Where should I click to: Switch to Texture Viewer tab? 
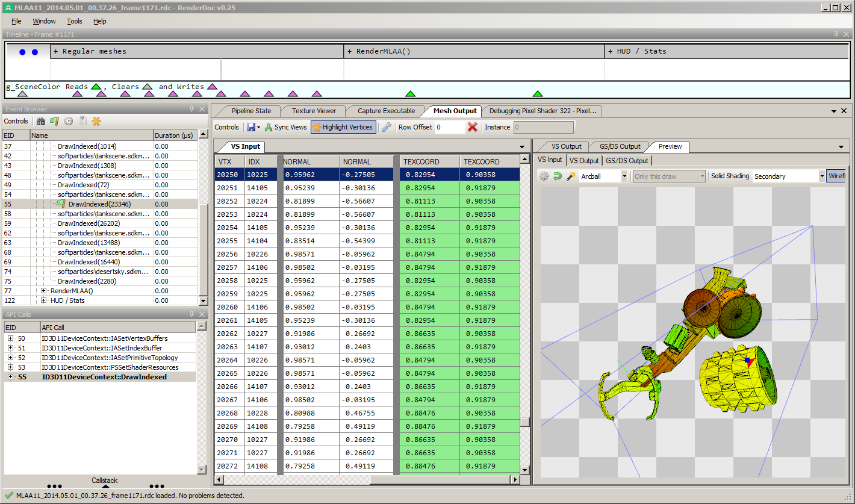[x=314, y=111]
